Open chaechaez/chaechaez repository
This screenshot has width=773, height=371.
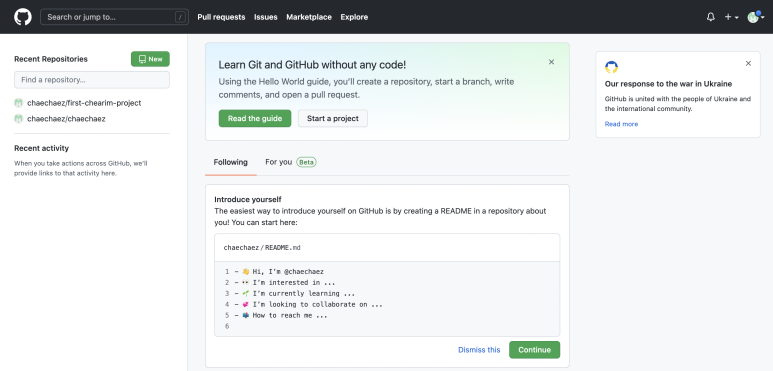[x=66, y=119]
